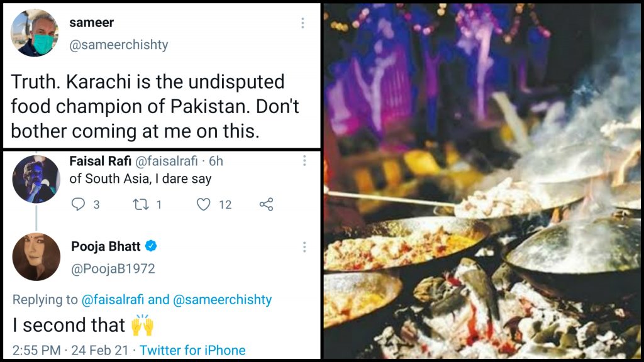Open Pooja Bhatt's profile avatar
The image size is (644, 362).
[36, 256]
